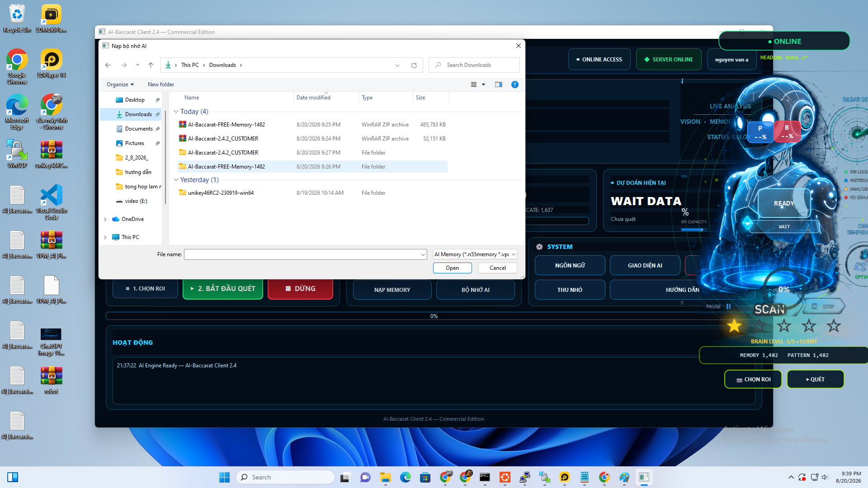Launch LDPlayer 14 desktop shortcut

pos(51,64)
